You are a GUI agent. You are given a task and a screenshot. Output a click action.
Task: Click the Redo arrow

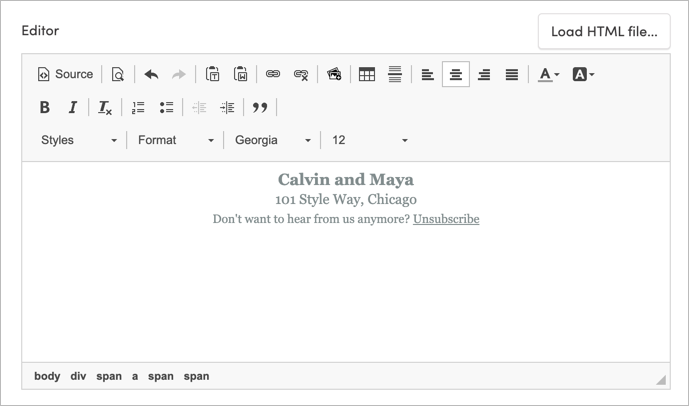click(179, 74)
